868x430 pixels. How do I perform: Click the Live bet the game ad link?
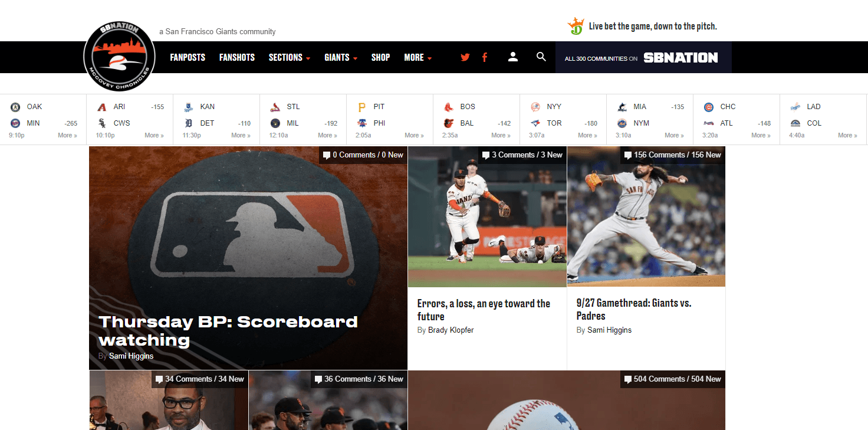653,26
